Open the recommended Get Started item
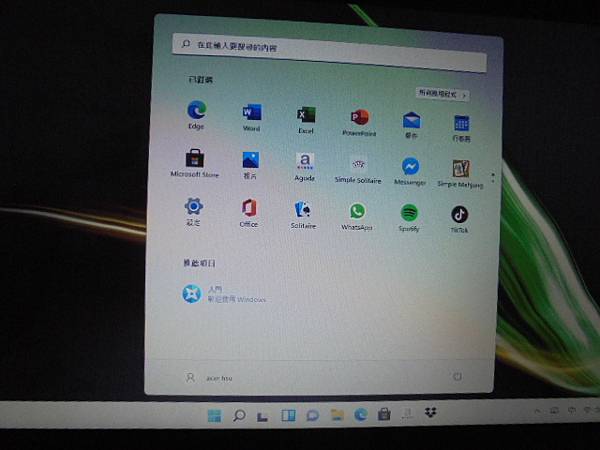Viewport: 600px width, 450px height. (x=224, y=294)
